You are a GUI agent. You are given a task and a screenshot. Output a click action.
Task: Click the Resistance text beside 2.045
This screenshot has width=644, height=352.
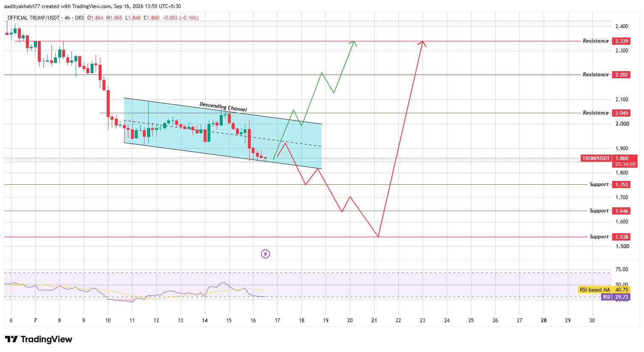click(596, 113)
